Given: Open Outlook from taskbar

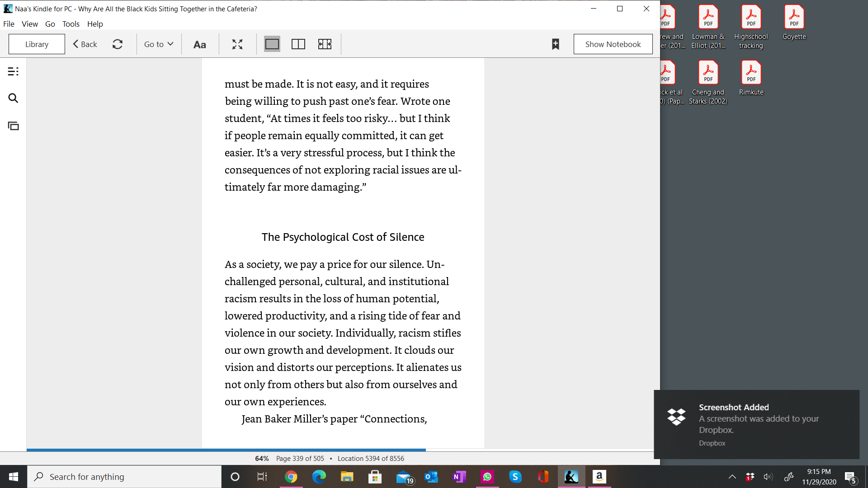Looking at the screenshot, I should 431,477.
